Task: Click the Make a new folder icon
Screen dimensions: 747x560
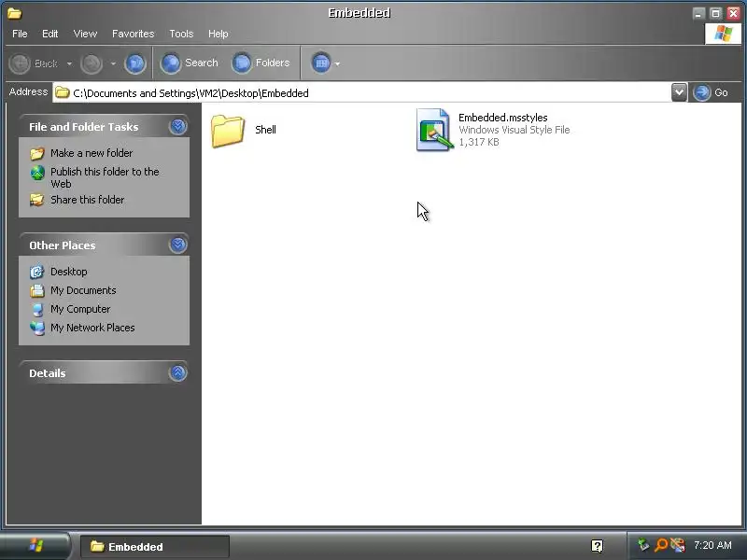Action: tap(37, 153)
